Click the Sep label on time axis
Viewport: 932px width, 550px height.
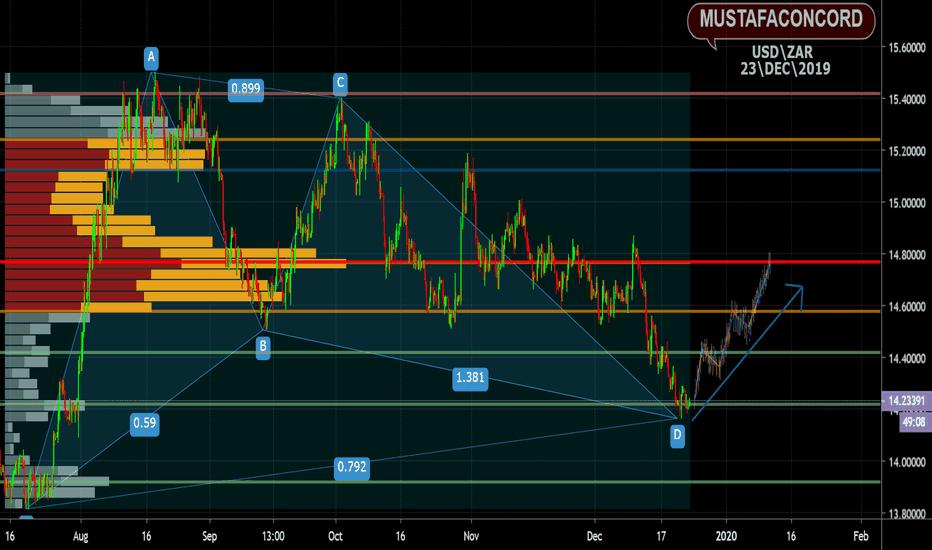coord(209,536)
